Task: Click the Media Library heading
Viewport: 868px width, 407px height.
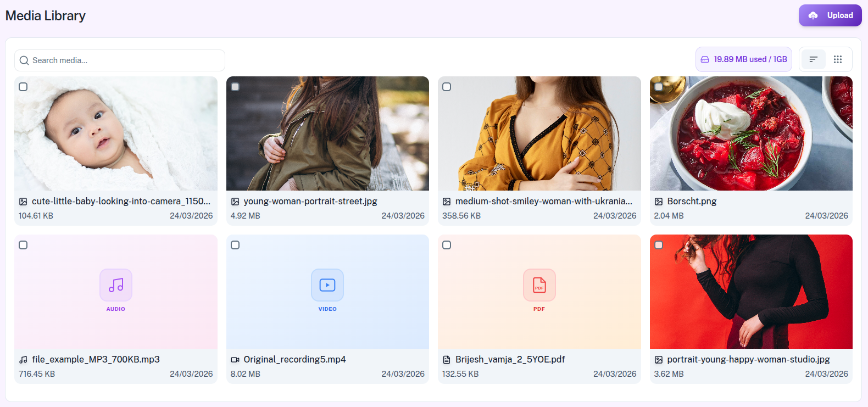Action: click(46, 15)
